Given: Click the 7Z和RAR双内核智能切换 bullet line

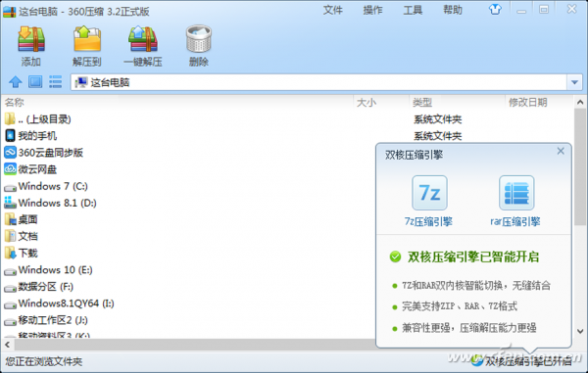Looking at the screenshot, I should pos(476,285).
